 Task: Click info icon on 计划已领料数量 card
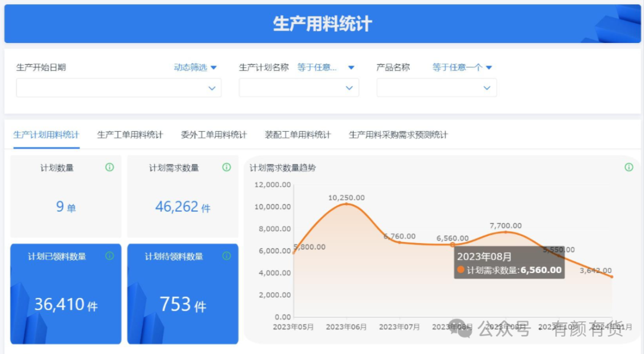pos(109,256)
